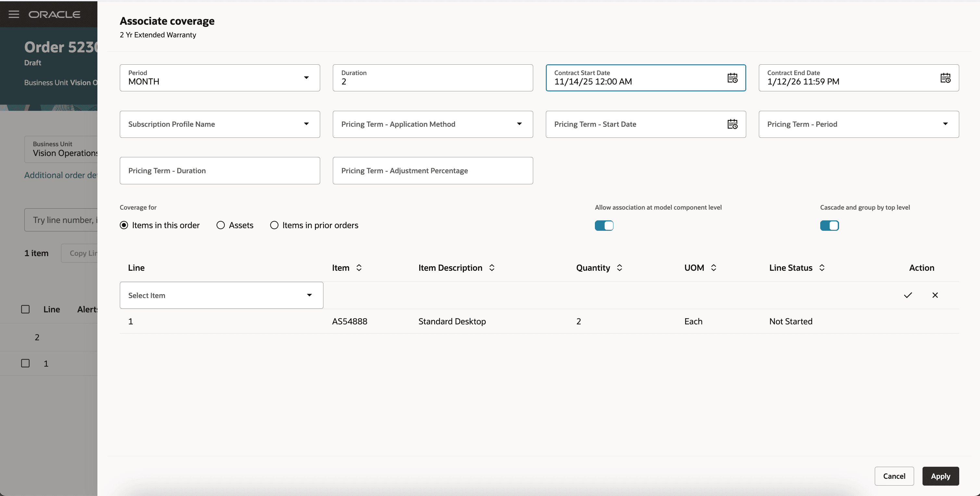The height and width of the screenshot is (496, 980).
Task: Select Assets coverage radio button
Action: point(221,225)
